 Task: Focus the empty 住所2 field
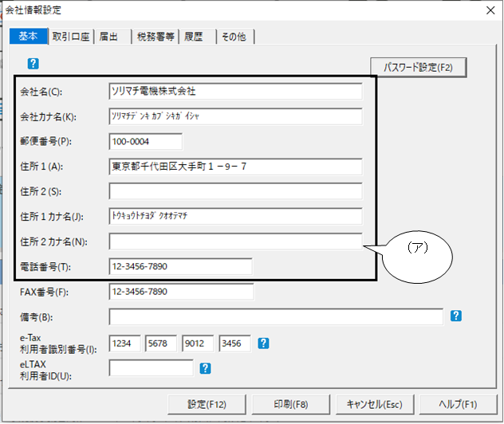(235, 191)
